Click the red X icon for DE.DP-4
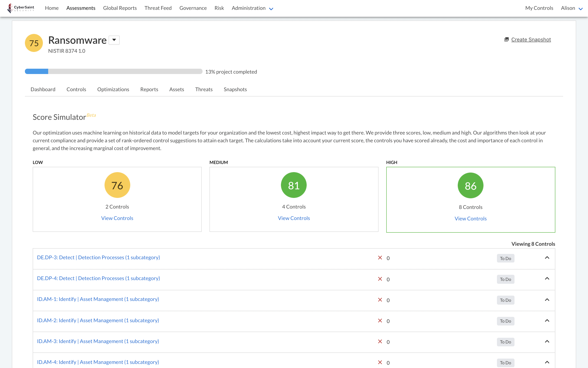Viewport: 588px width, 368px height. [x=380, y=279]
